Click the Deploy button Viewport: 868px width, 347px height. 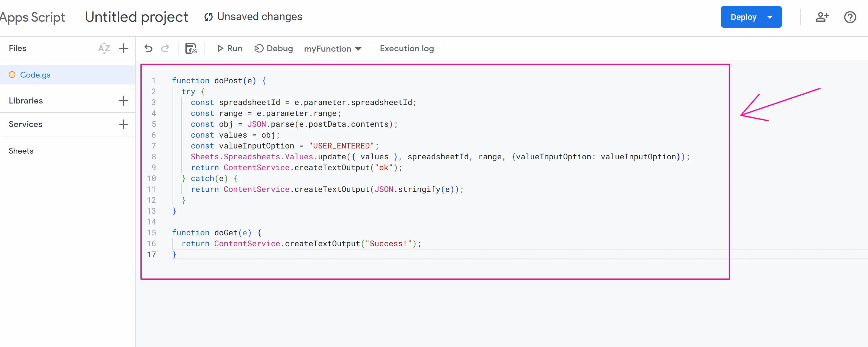pos(744,17)
